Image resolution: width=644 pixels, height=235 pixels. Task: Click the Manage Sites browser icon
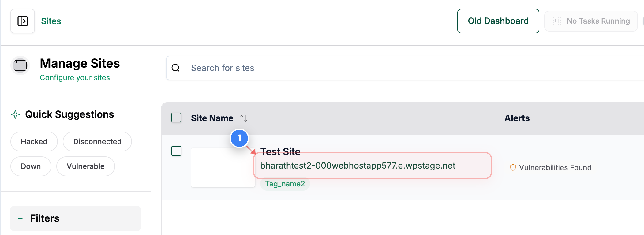coord(20,65)
